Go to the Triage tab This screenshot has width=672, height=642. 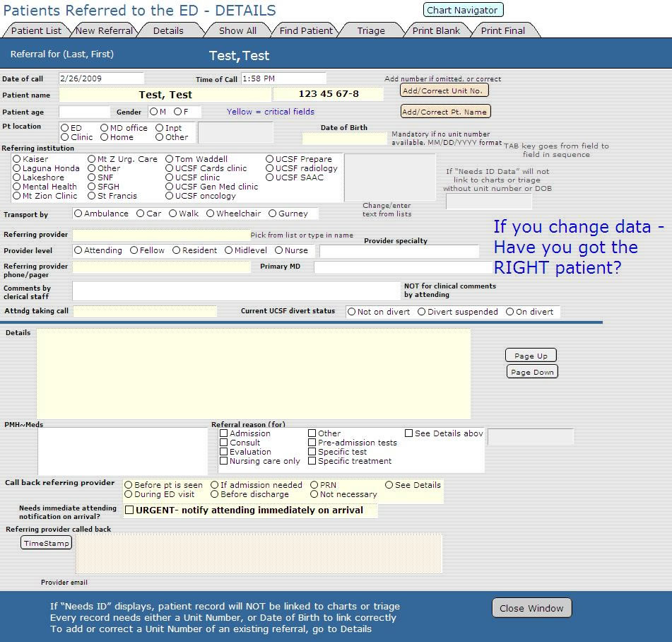pos(370,30)
